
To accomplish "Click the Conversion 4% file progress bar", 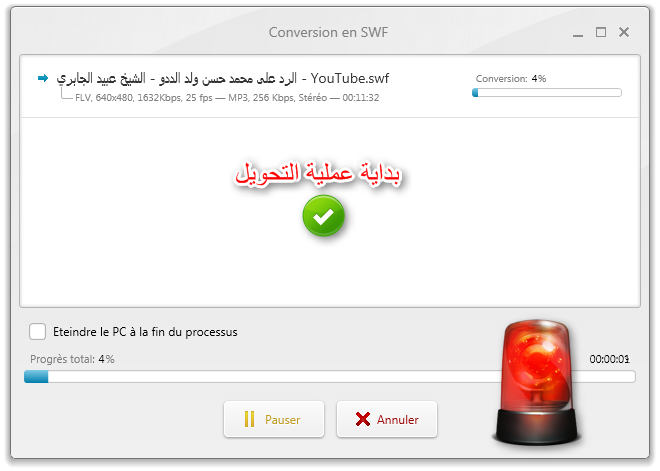I will click(x=547, y=93).
